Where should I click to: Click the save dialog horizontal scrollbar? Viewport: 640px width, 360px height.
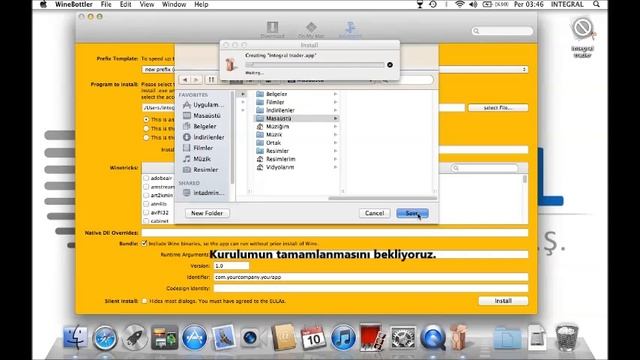(383, 198)
